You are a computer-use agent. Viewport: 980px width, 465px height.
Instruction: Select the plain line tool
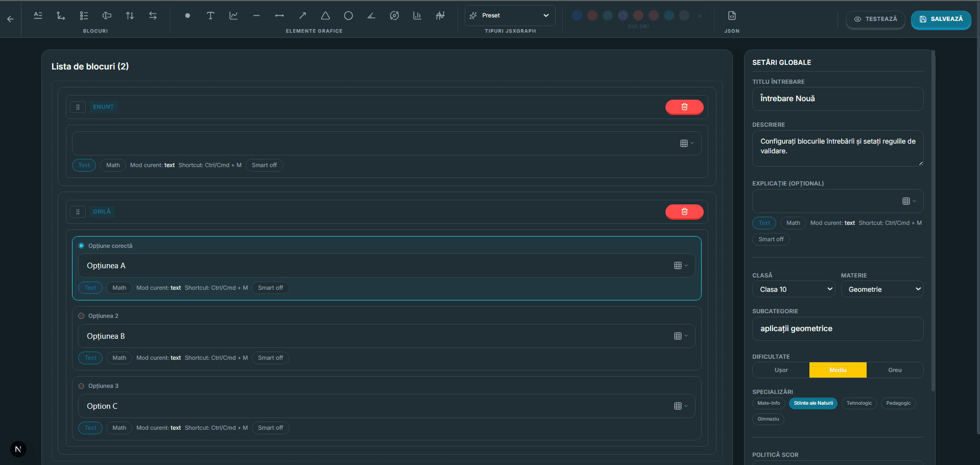[x=256, y=16]
